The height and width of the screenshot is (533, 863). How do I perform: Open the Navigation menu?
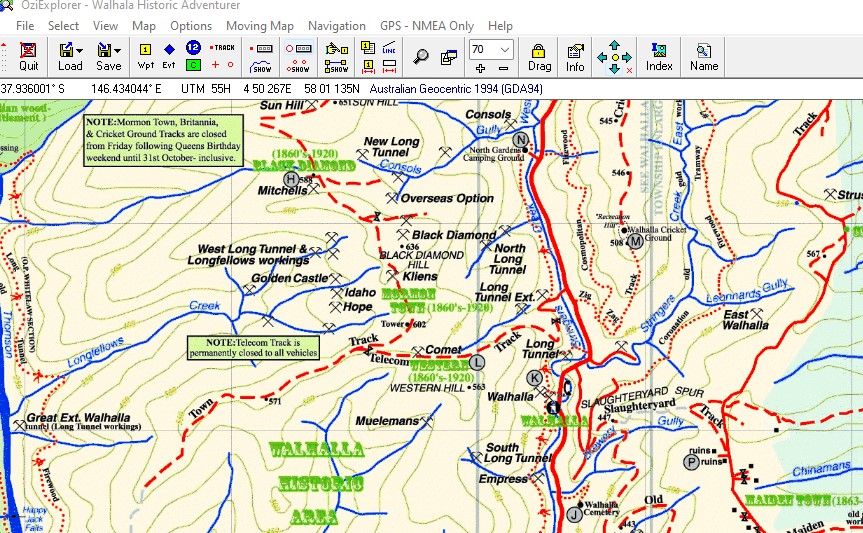(336, 25)
